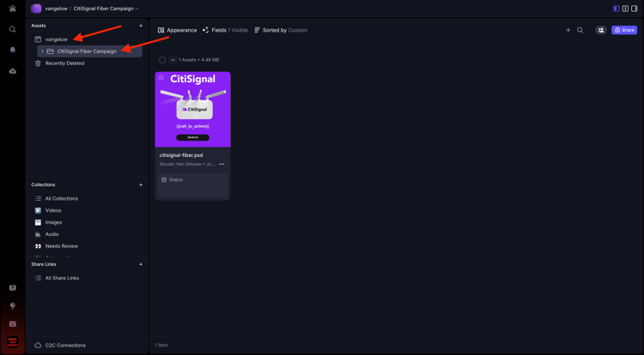Click the Needs Review eyes icon

coord(38,246)
